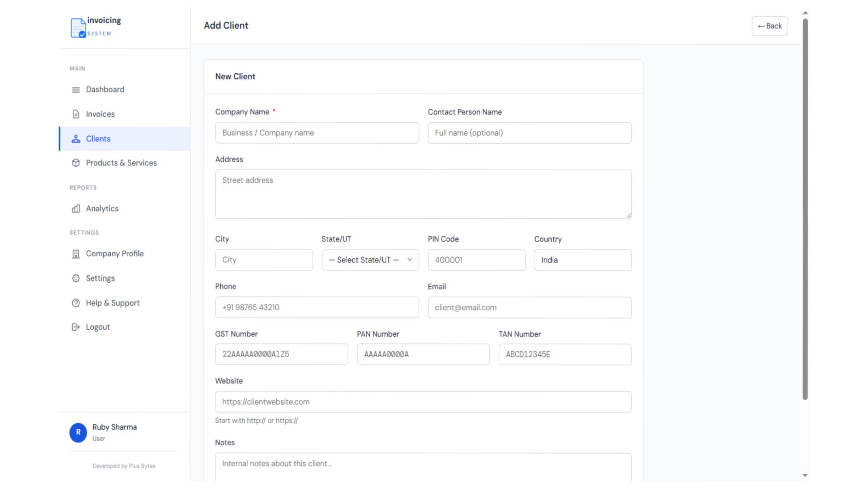Click into the Street address textarea
This screenshot has width=868, height=488.
coord(424,194)
